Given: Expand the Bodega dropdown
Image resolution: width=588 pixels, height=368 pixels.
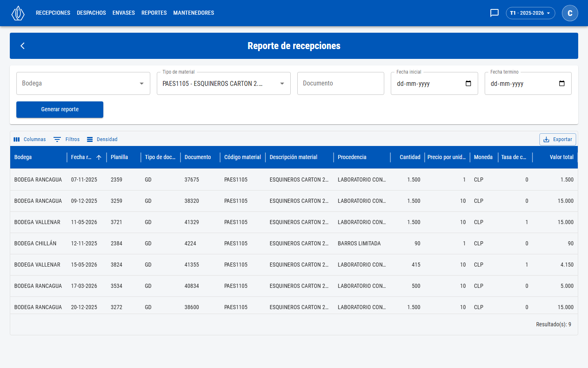Looking at the screenshot, I should tap(83, 83).
